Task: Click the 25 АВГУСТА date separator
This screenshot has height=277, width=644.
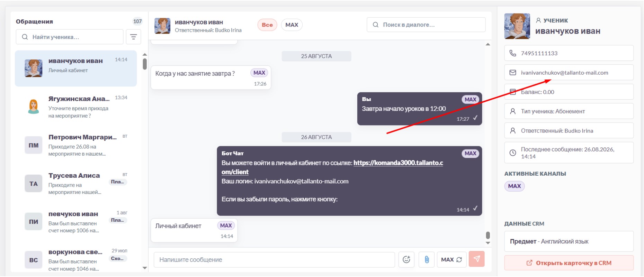Action: [x=316, y=56]
